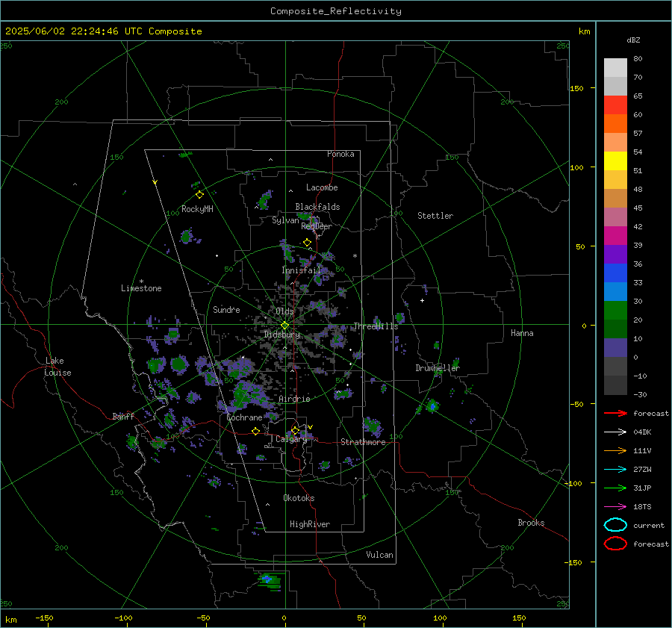Click the Blackfalds label
The image size is (672, 628).
coord(317,207)
